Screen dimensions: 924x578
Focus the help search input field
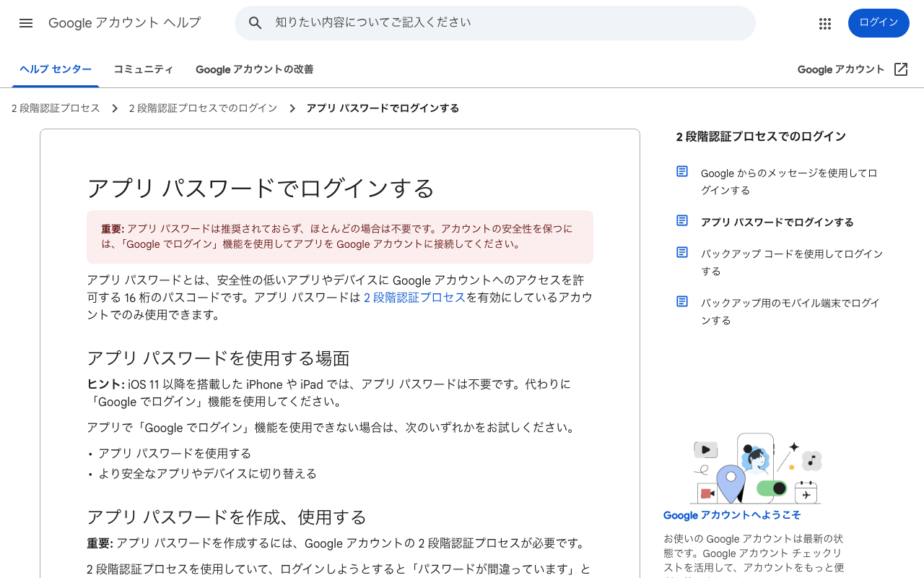click(495, 23)
